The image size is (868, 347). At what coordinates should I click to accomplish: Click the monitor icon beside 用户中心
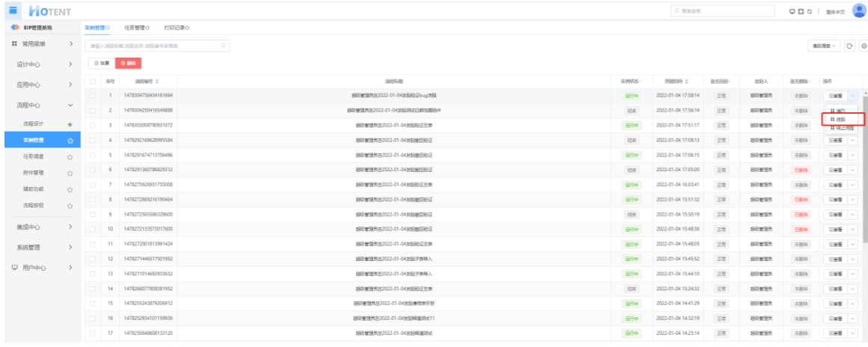[x=14, y=267]
